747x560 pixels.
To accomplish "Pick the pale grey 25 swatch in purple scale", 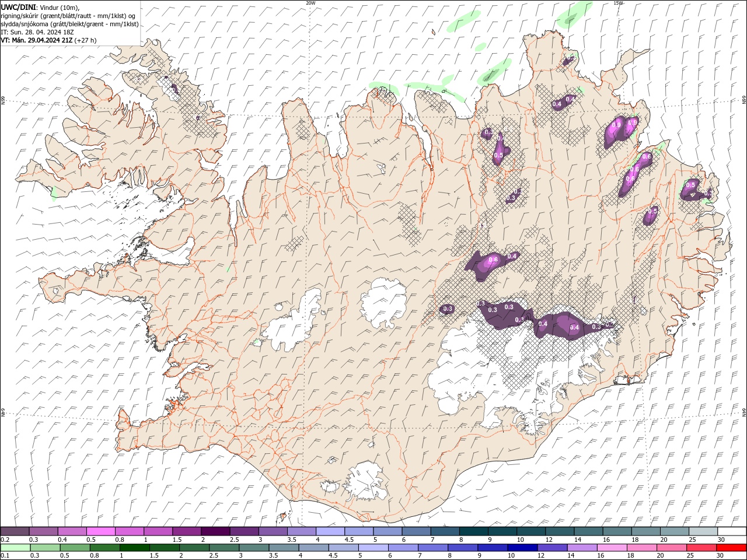I will [x=703, y=531].
